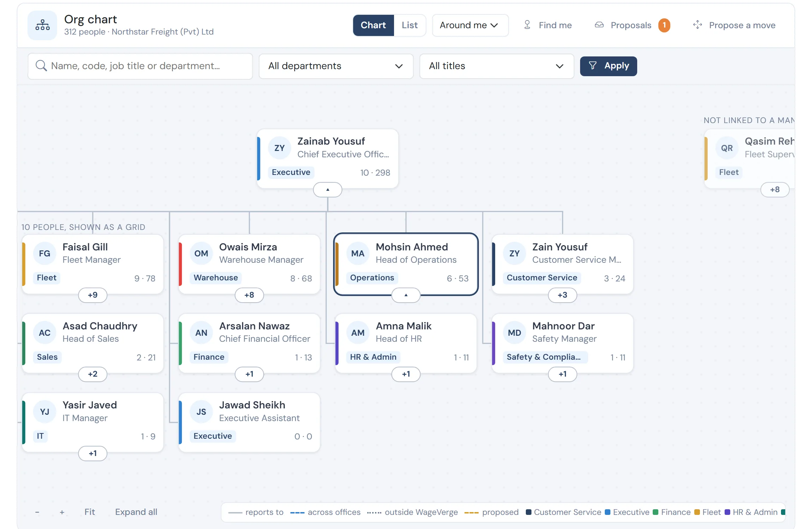This screenshot has height=529, width=812.
Task: Click the Find me person icon
Action: pos(527,25)
